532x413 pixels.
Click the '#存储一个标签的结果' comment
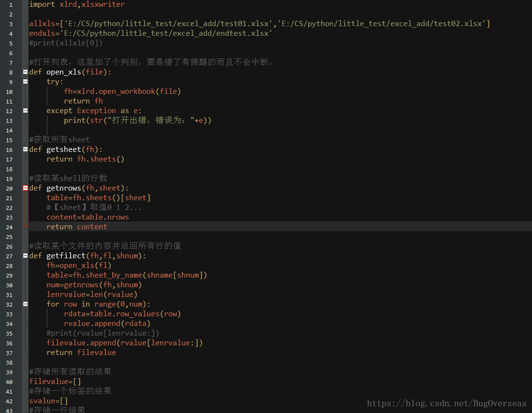pos(70,391)
